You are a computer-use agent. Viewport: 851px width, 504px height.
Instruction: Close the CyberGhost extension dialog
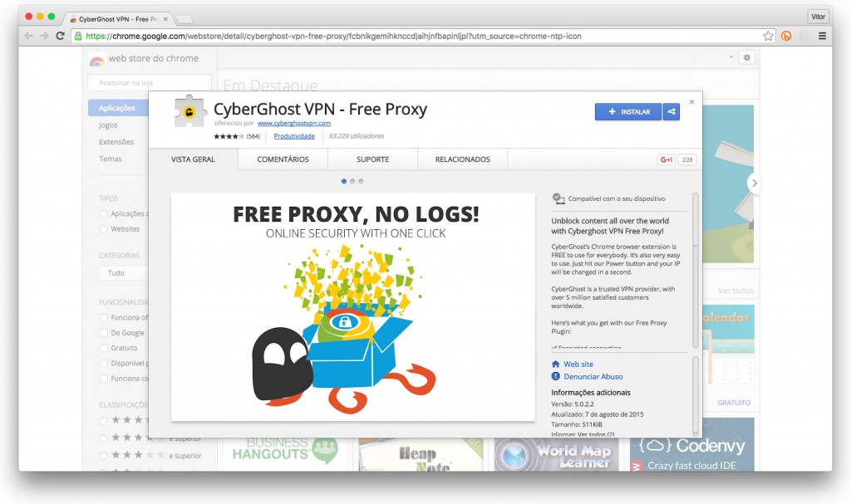(691, 102)
